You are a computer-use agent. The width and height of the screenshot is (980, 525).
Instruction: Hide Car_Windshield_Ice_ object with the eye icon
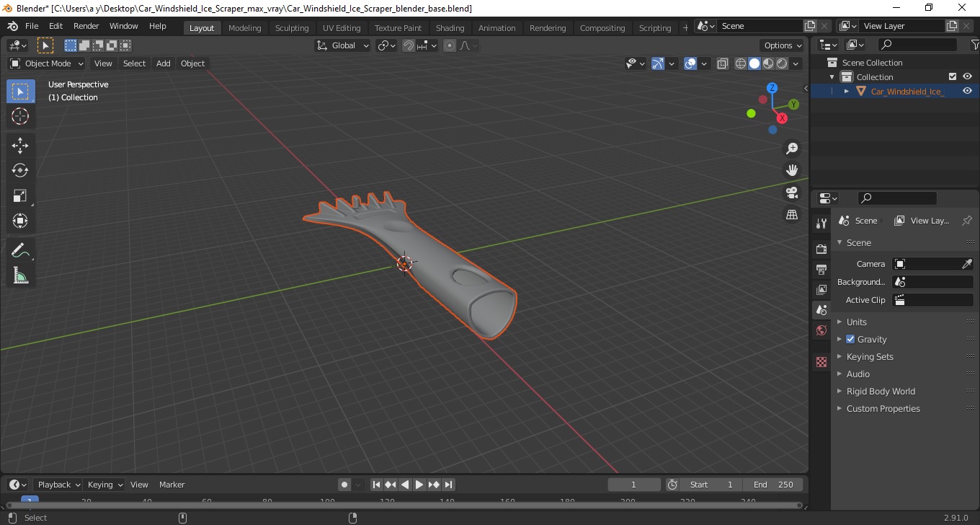[967, 91]
